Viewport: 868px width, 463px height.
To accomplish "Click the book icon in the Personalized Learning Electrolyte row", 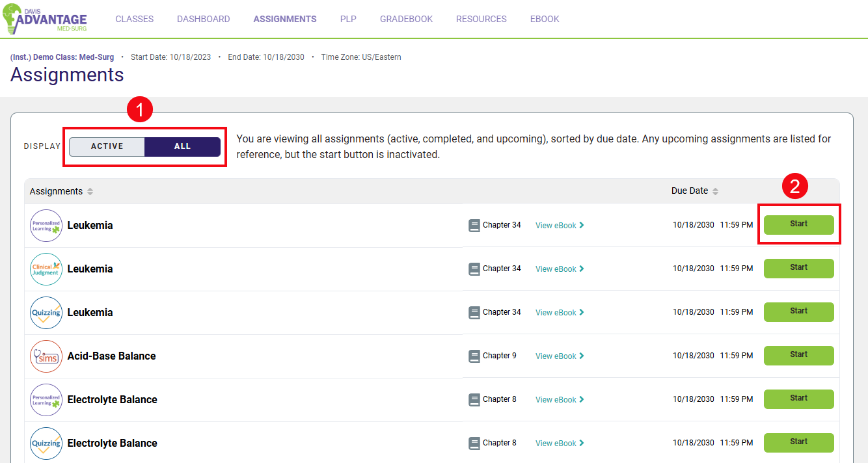I will (474, 400).
